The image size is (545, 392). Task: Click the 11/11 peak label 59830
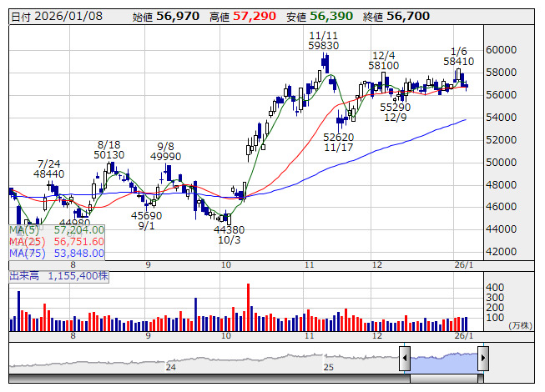pos(323,47)
